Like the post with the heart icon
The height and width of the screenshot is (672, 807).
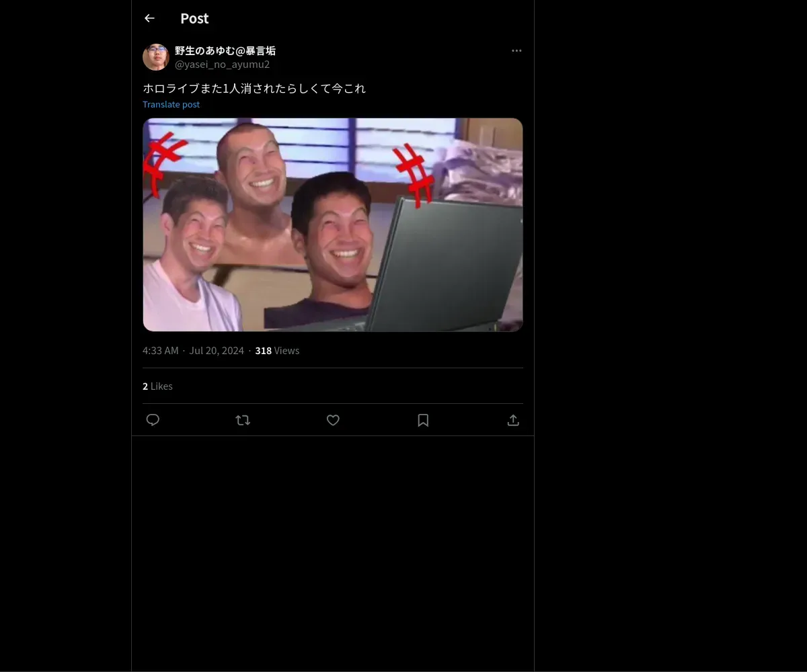[333, 420]
